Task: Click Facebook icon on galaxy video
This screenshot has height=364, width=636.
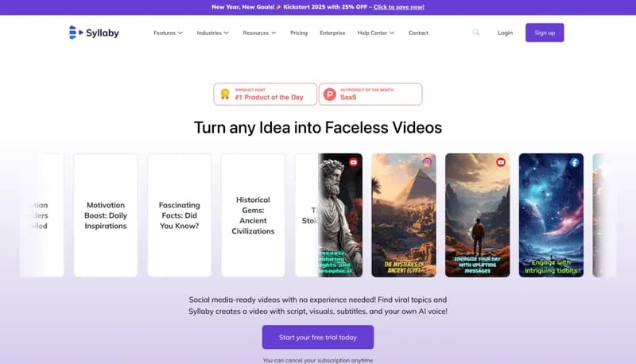Action: pyautogui.click(x=574, y=163)
